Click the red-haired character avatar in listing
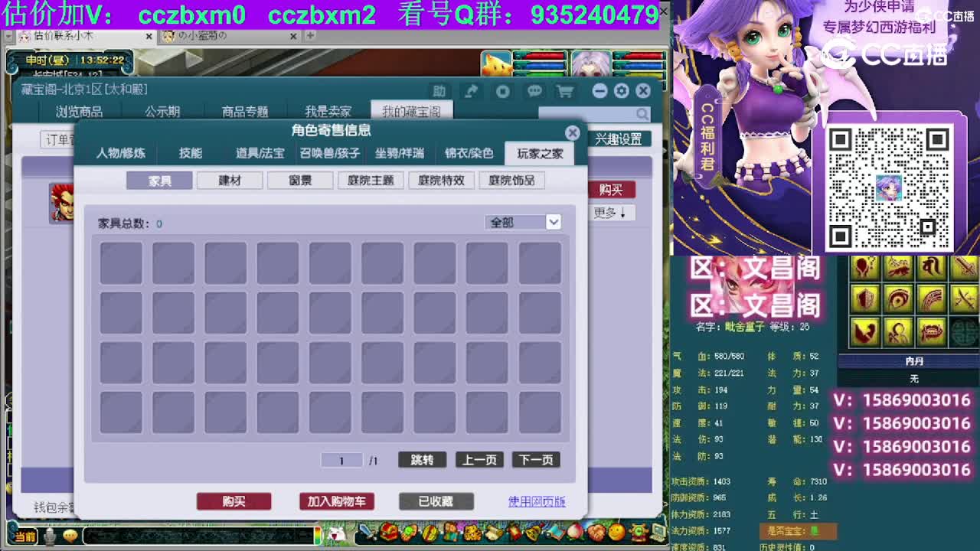The image size is (980, 551). [62, 203]
